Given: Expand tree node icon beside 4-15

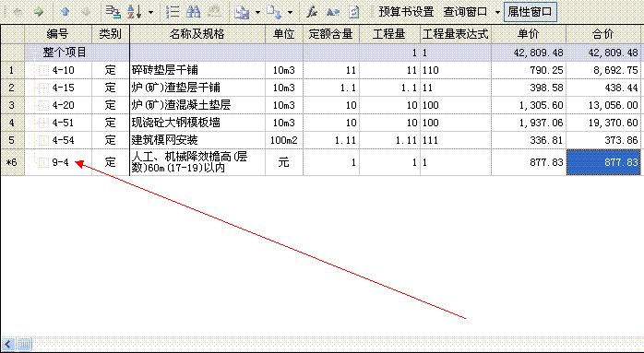Looking at the screenshot, I should (43, 88).
